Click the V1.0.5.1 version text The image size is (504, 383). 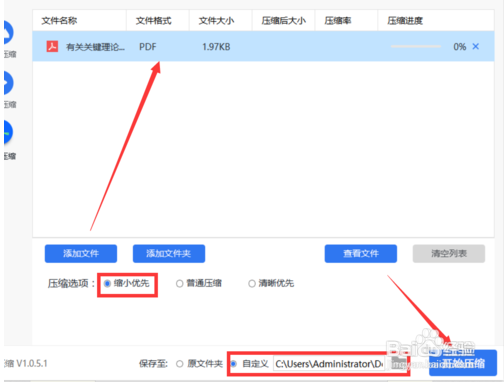click(x=32, y=363)
